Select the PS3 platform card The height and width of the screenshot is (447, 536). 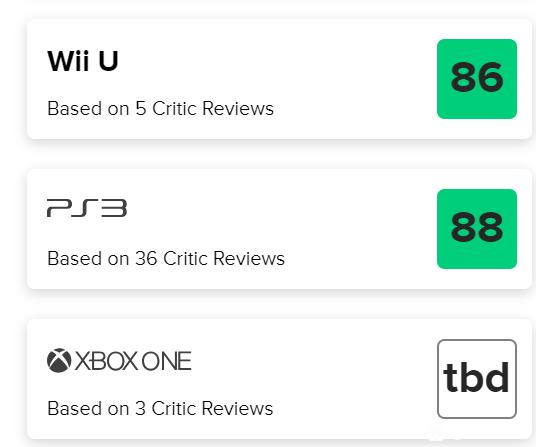279,229
